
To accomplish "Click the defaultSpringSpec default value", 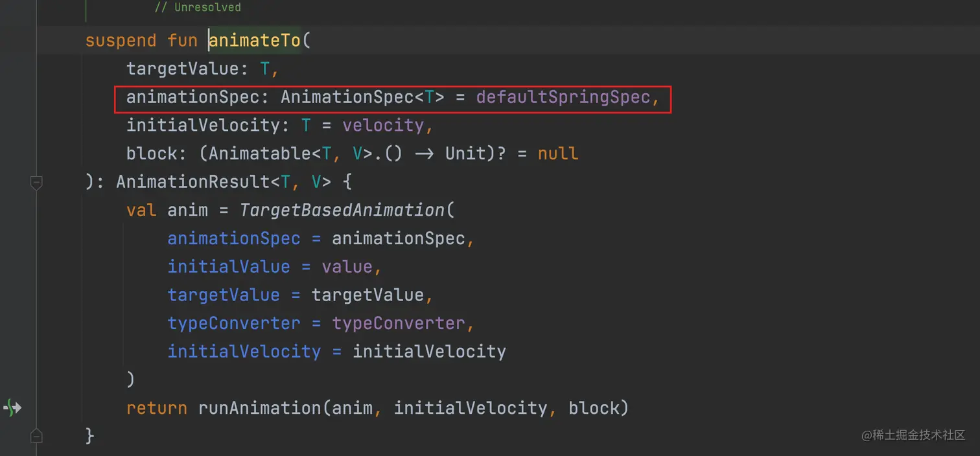I will coord(563,97).
